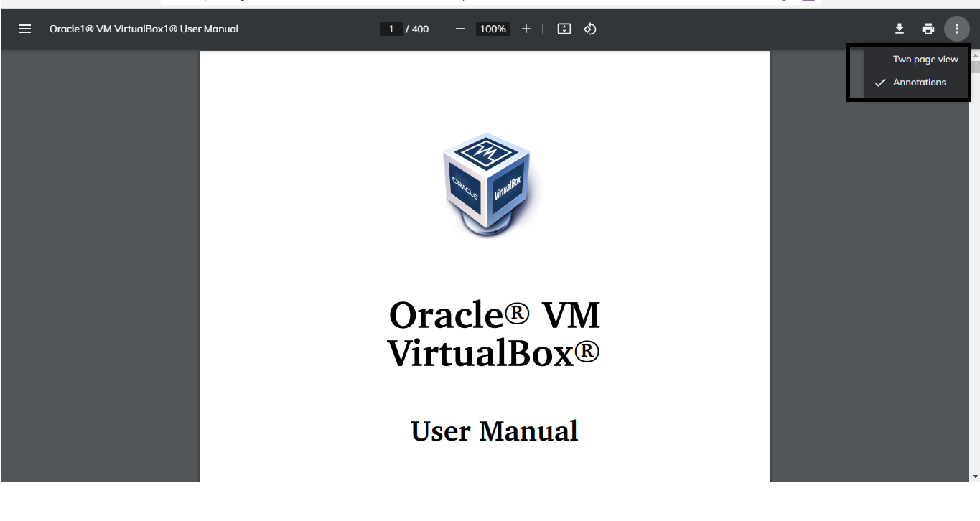The width and height of the screenshot is (980, 521).
Task: Download the PDF file
Action: pyautogui.click(x=899, y=29)
